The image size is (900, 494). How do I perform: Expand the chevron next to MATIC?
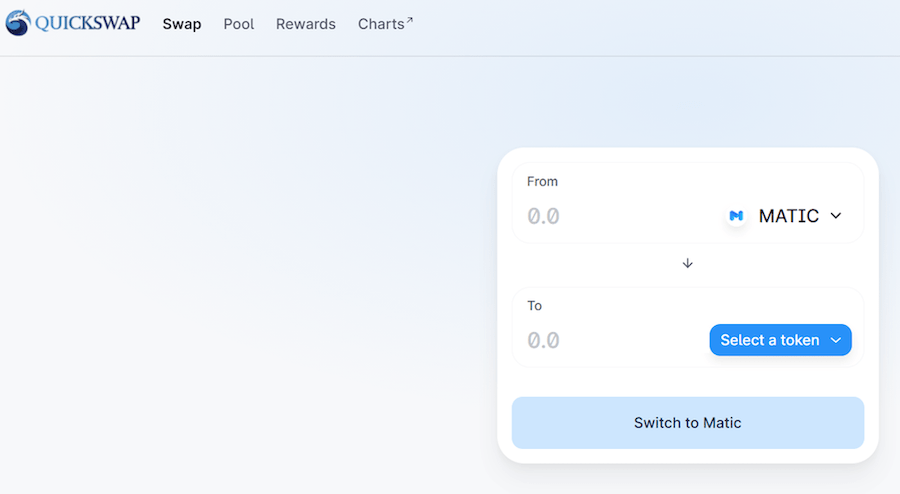(836, 216)
